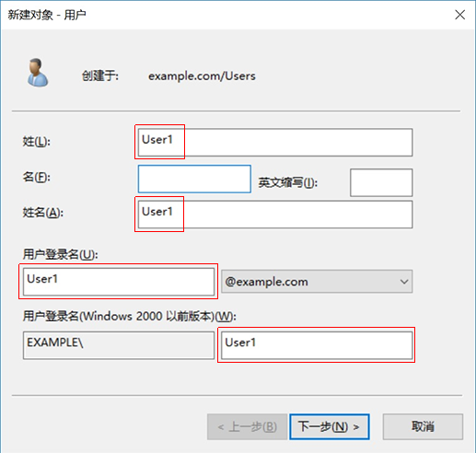Click the 名(F) label text
Screen dimensions: 476x453
tap(37, 177)
